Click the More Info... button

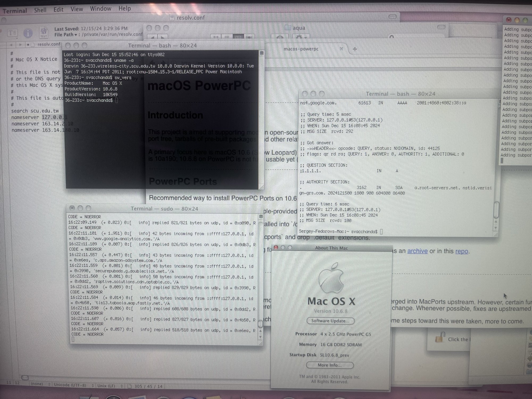tap(330, 365)
